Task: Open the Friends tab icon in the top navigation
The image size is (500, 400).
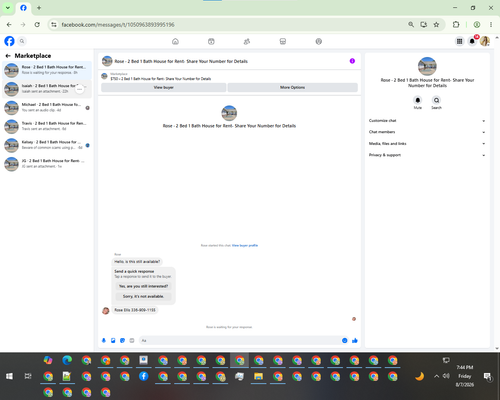Action: [247, 41]
